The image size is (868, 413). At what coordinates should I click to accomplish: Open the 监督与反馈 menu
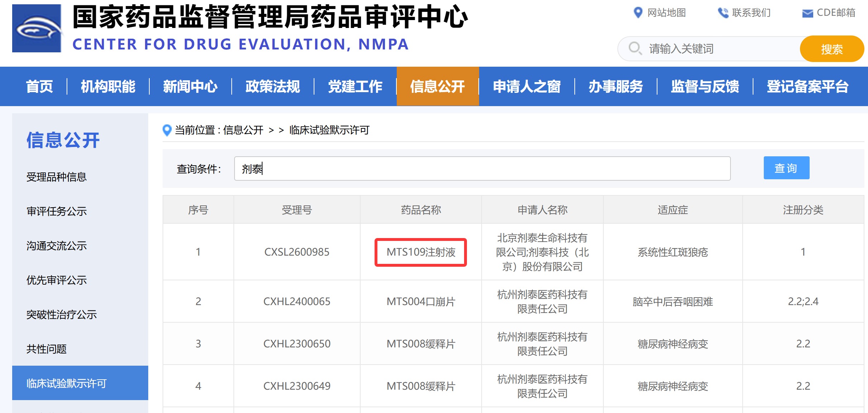click(x=705, y=86)
